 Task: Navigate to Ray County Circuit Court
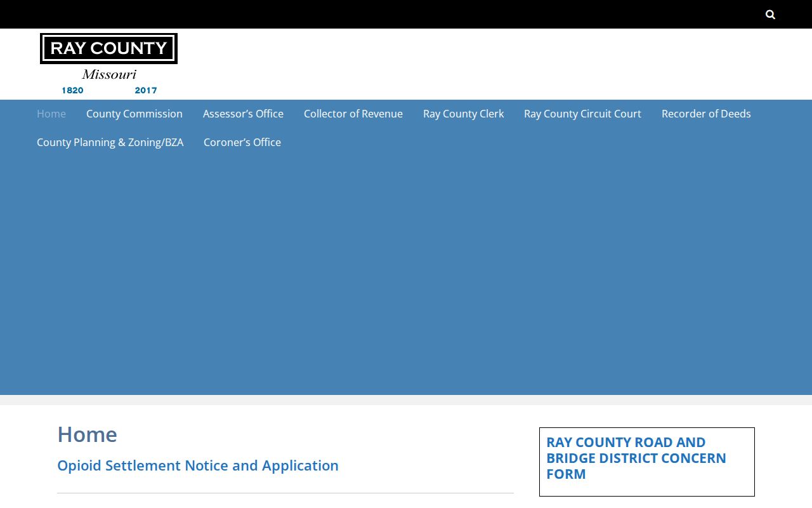(x=582, y=114)
